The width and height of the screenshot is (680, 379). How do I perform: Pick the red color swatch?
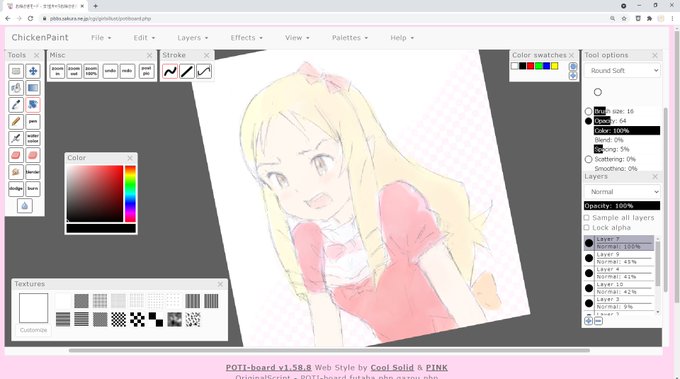point(530,66)
